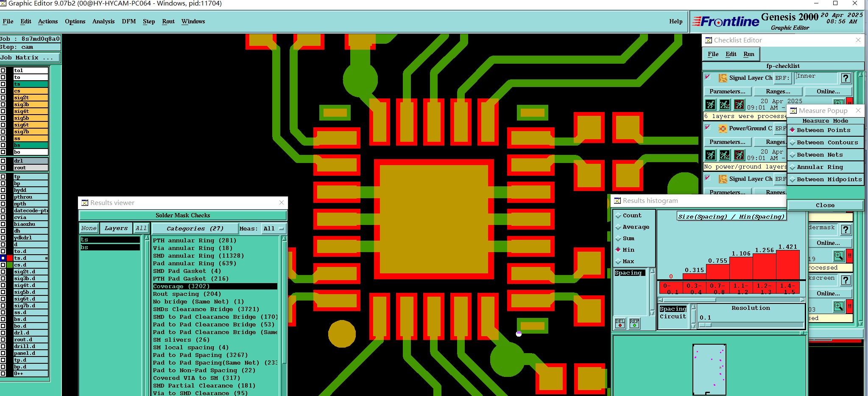868x396 pixels.
Task: Click histogram horizontal scrollbar right arrow
Action: (802, 300)
